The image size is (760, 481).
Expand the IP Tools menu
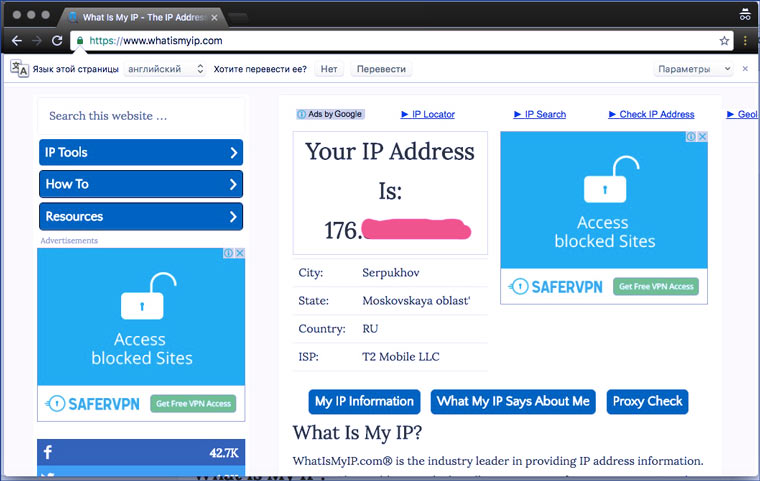click(x=141, y=152)
